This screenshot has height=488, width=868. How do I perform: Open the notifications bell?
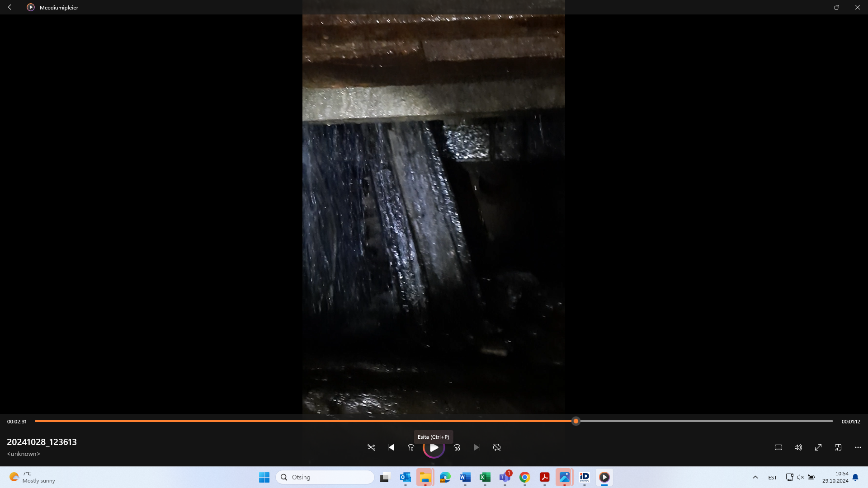click(855, 477)
